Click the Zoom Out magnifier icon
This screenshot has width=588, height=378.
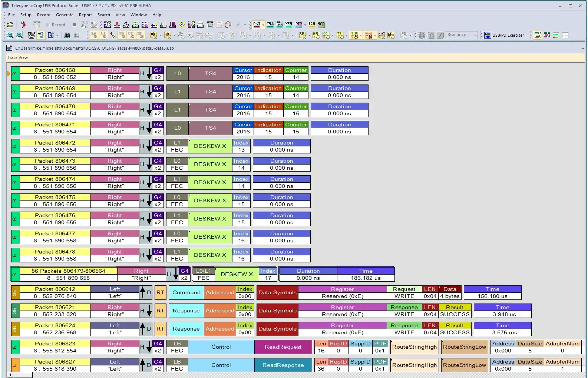(20, 35)
